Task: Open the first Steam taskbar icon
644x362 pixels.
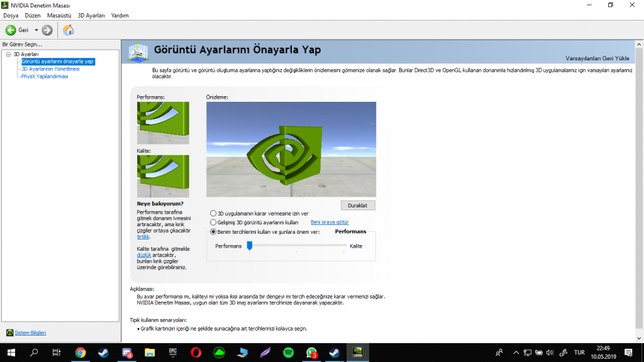Action: 104,353
